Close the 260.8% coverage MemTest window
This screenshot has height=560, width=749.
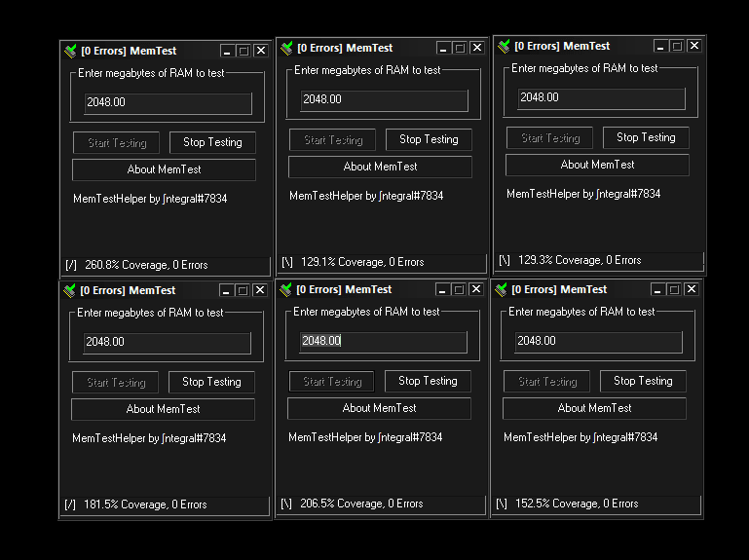(x=261, y=51)
